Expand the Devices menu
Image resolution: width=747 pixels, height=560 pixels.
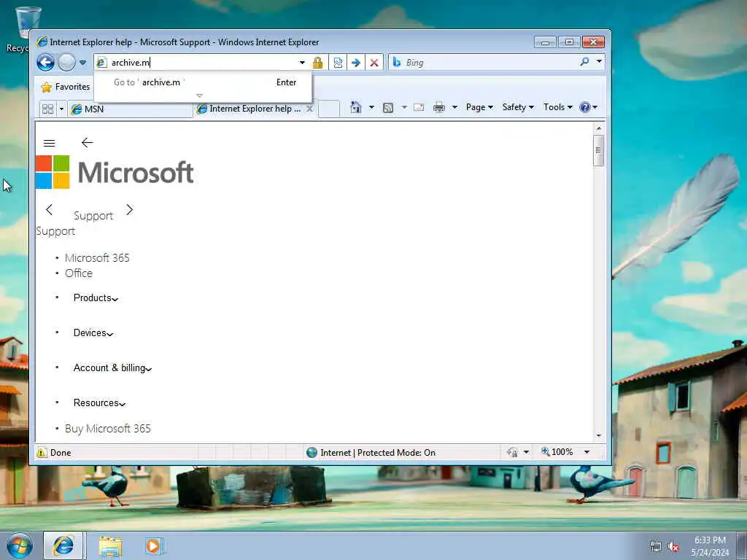(93, 332)
